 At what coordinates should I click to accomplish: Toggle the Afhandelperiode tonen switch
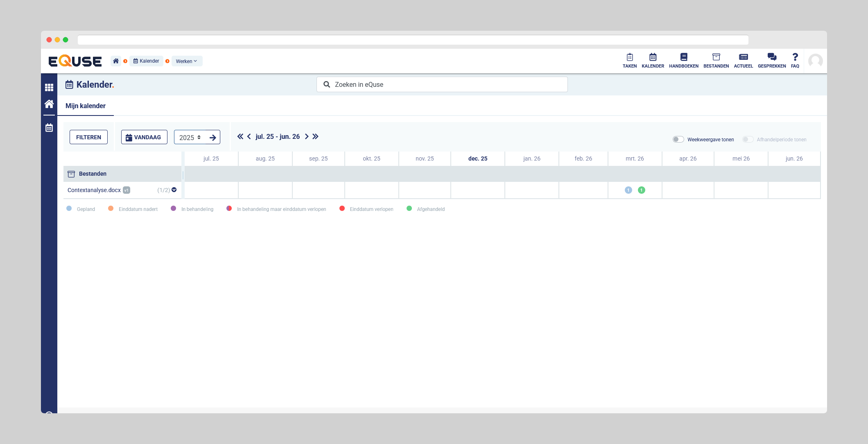[x=748, y=139]
